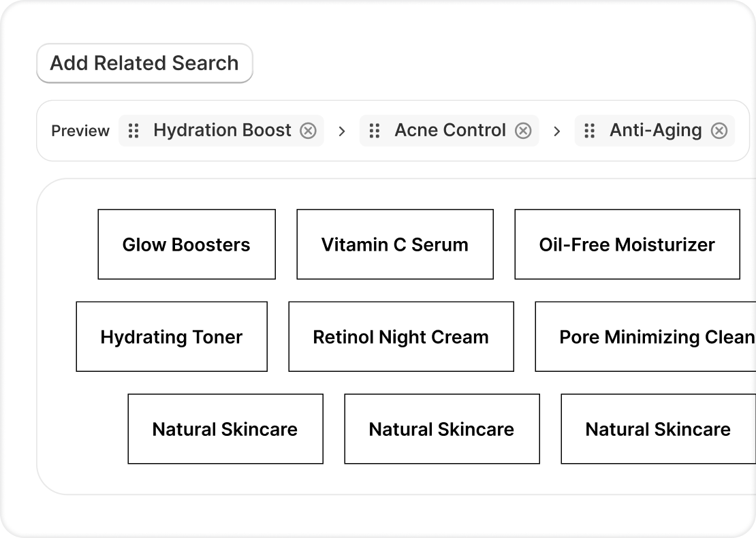Image resolution: width=756 pixels, height=538 pixels.
Task: Click the Add Related Search button
Action: (x=144, y=63)
